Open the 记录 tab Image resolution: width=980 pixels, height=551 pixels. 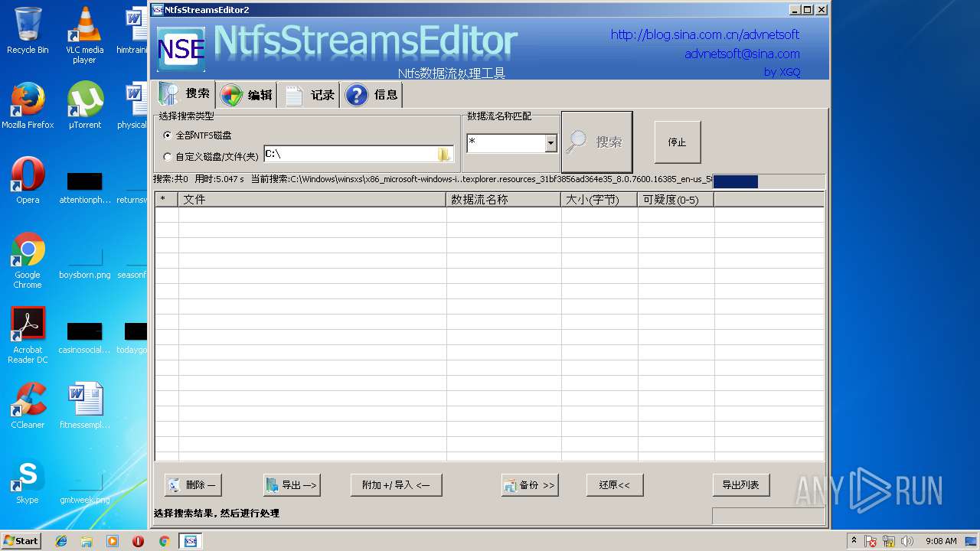(309, 95)
